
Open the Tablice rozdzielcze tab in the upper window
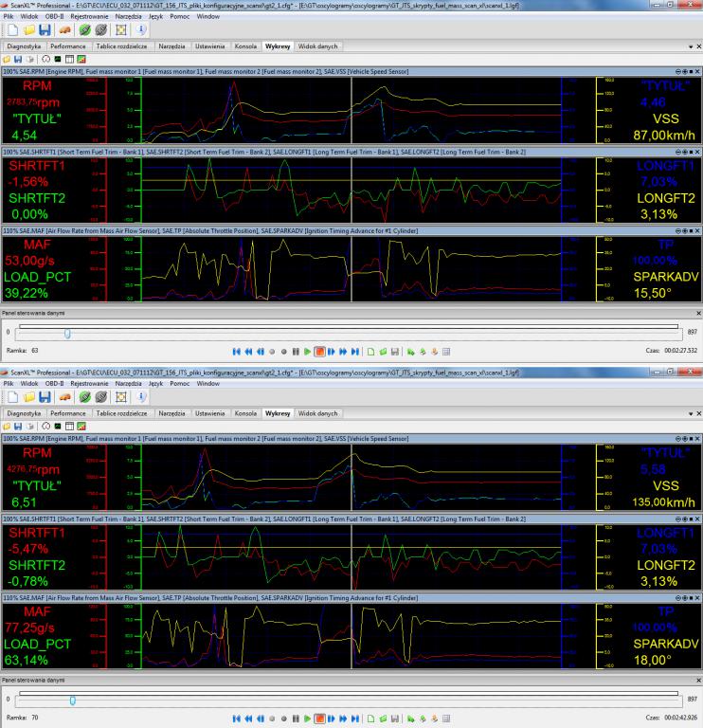coord(120,44)
